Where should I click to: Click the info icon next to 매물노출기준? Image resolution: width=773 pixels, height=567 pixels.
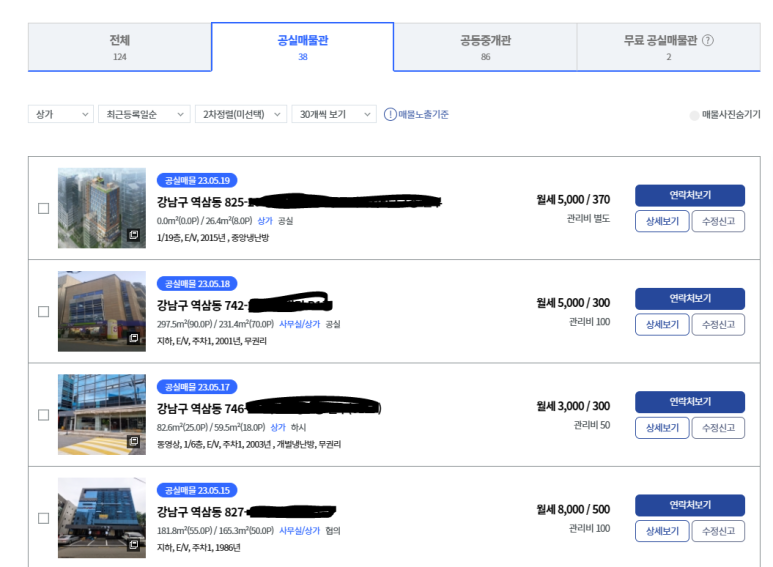390,115
